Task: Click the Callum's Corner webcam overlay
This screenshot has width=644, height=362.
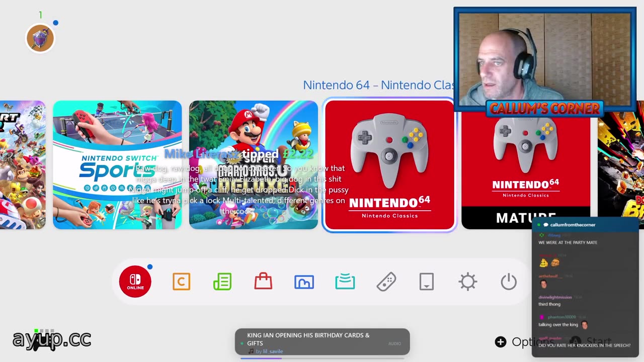Action: [545, 61]
